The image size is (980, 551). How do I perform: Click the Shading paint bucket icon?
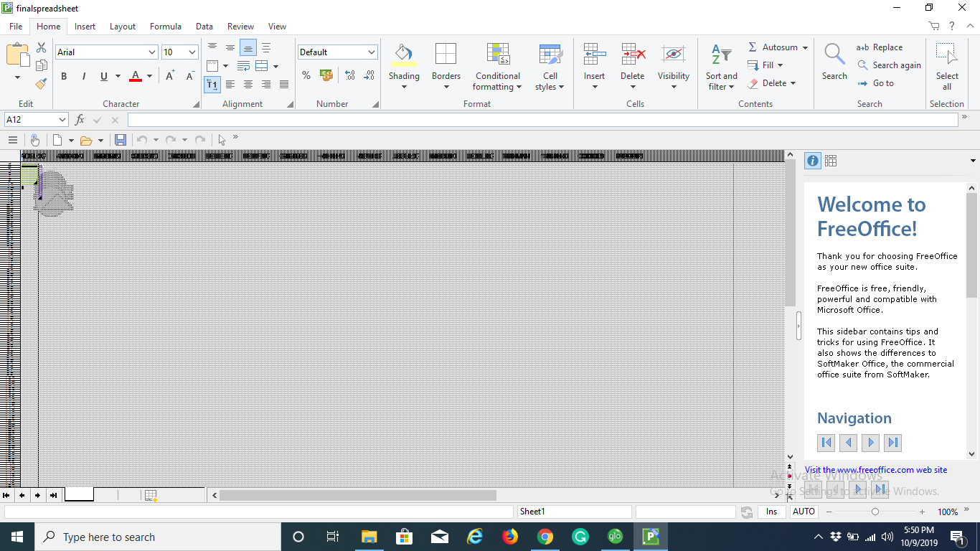(x=404, y=55)
